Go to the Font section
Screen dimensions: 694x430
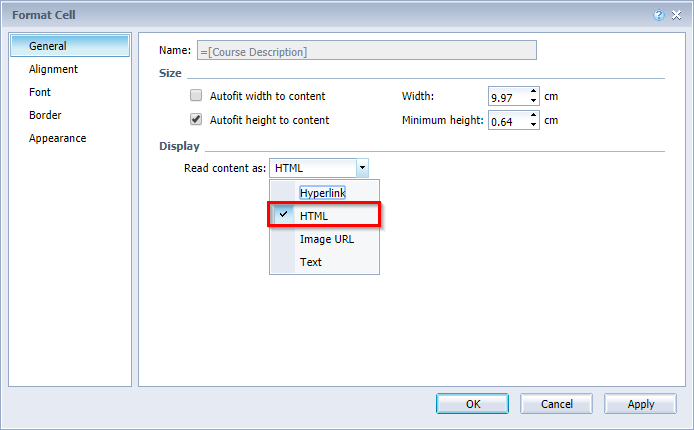pos(40,92)
